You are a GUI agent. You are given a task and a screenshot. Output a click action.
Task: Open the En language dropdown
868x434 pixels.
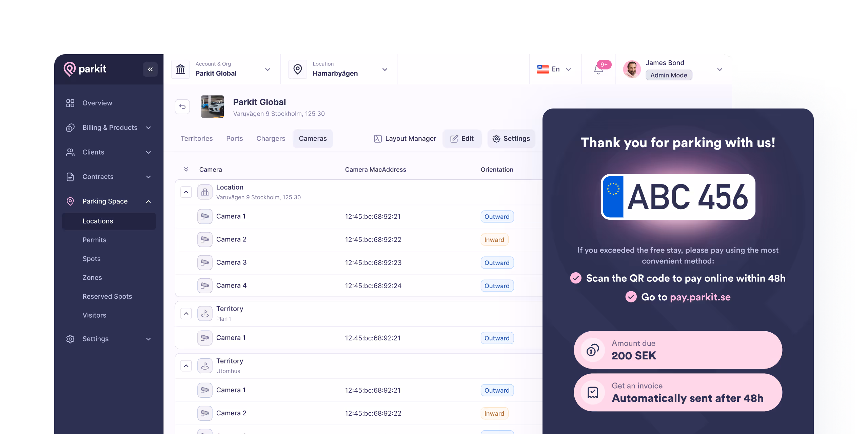point(569,70)
